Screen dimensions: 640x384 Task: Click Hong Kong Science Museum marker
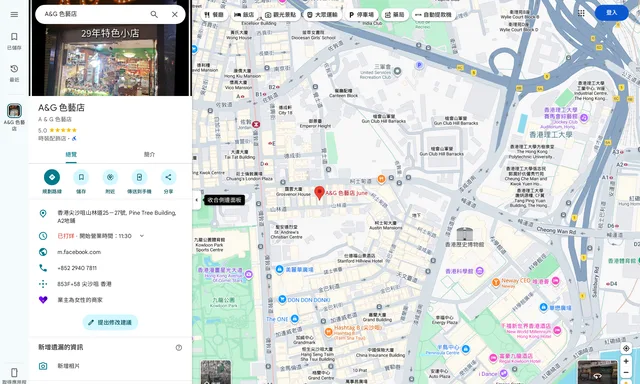(x=480, y=271)
